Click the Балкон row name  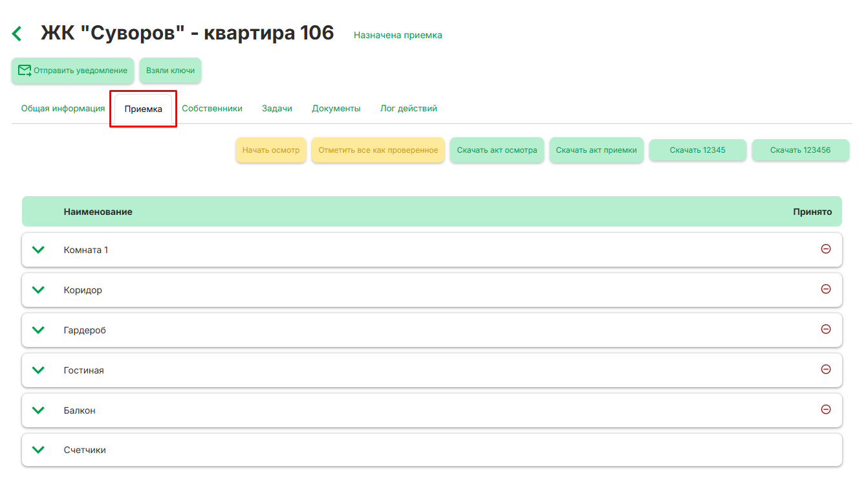[x=80, y=410]
